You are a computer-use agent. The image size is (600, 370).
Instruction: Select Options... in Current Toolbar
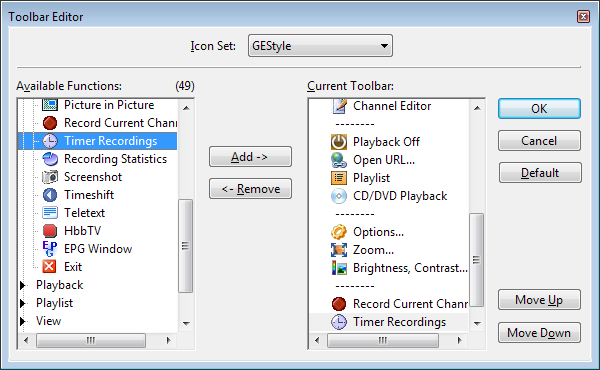(378, 232)
